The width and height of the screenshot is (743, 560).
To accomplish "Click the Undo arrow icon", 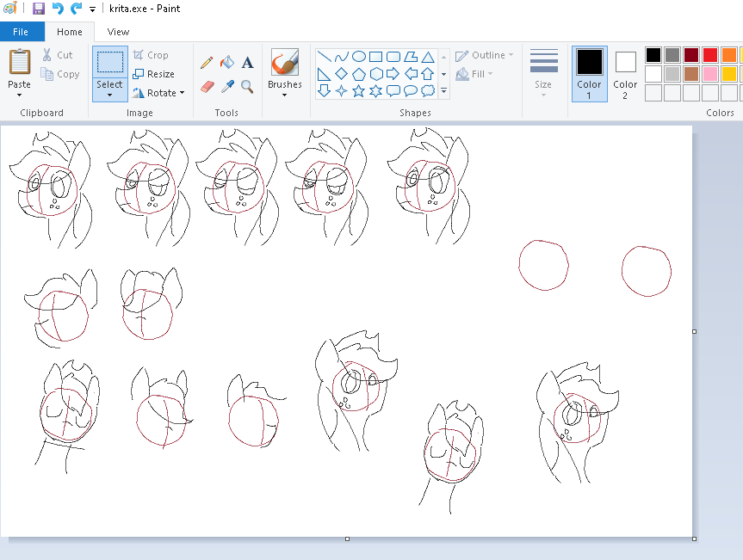I will click(x=58, y=9).
